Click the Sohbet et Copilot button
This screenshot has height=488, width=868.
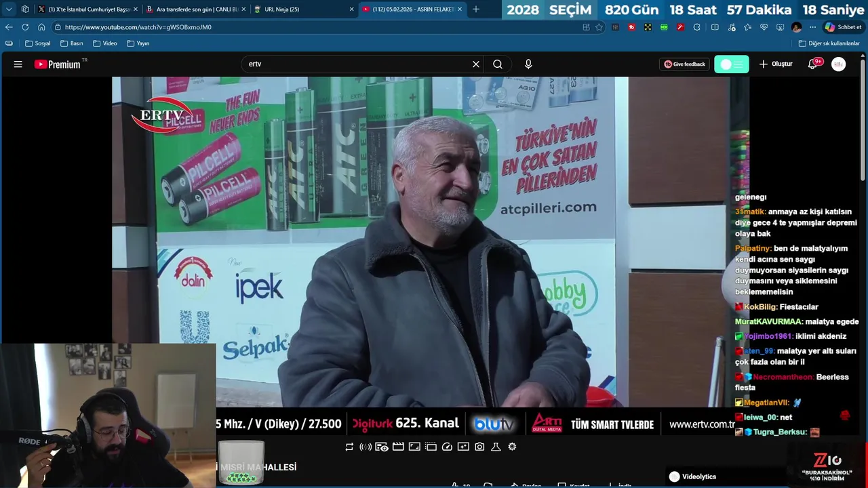[x=843, y=27]
